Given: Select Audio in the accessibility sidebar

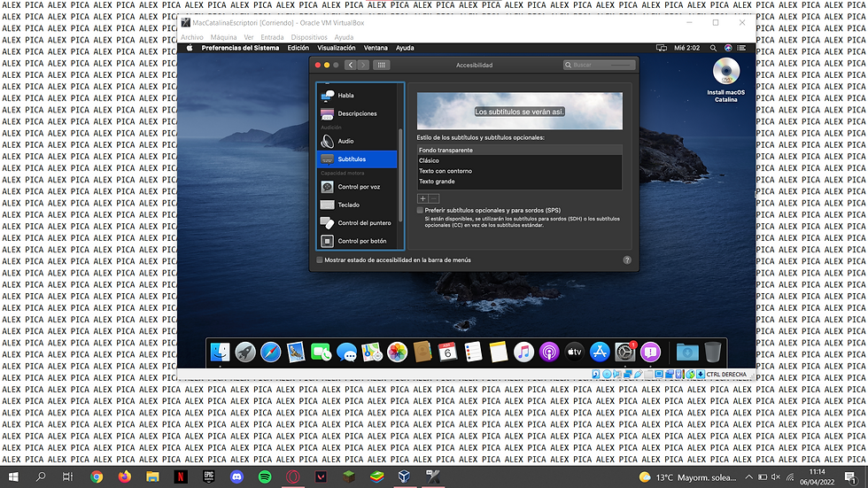Looking at the screenshot, I should (x=357, y=141).
